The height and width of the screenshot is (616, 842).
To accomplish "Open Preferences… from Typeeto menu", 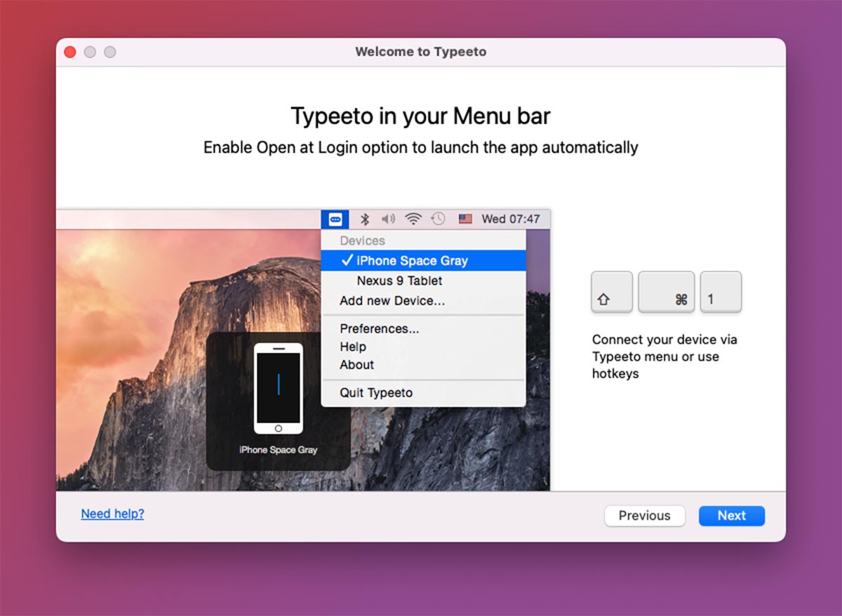I will click(380, 329).
